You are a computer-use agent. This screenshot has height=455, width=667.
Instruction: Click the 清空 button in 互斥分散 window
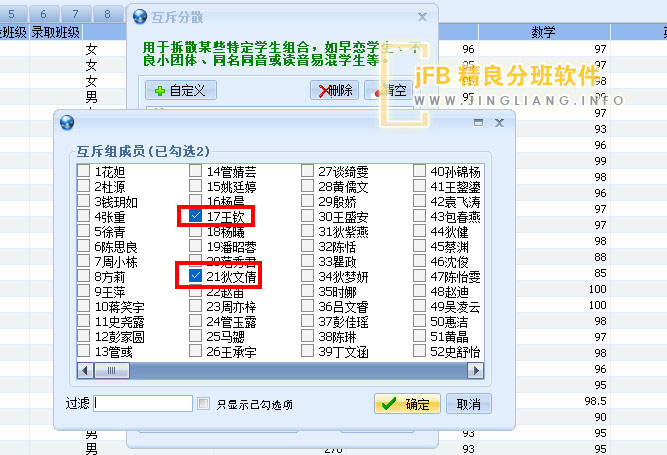tap(388, 90)
